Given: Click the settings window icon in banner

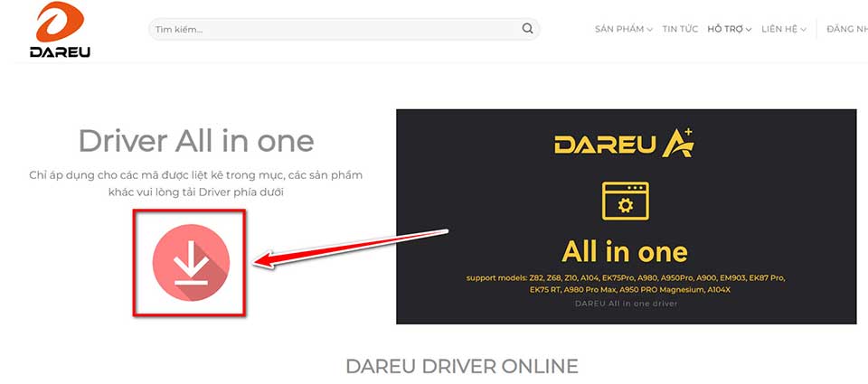Looking at the screenshot, I should pos(625,201).
